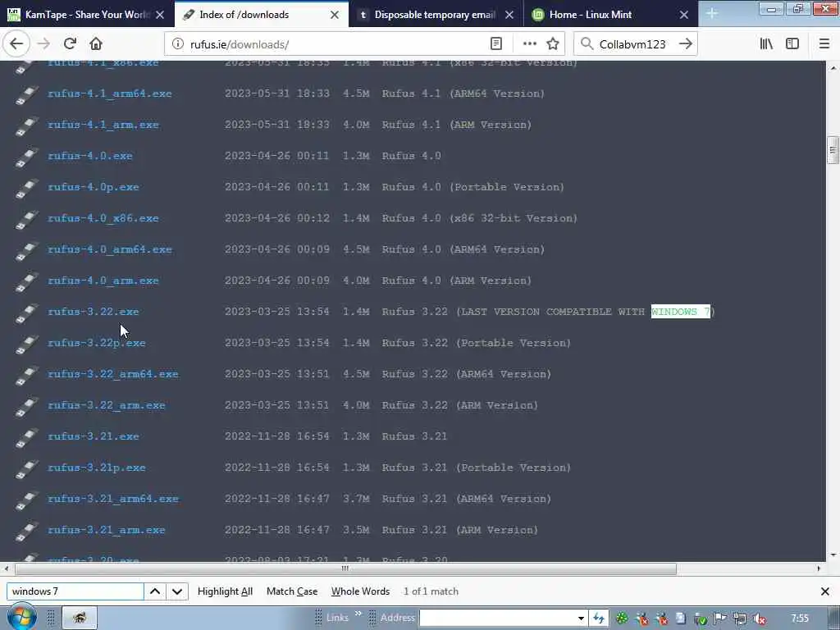
Task: Focus the find bar text field
Action: (x=75, y=591)
